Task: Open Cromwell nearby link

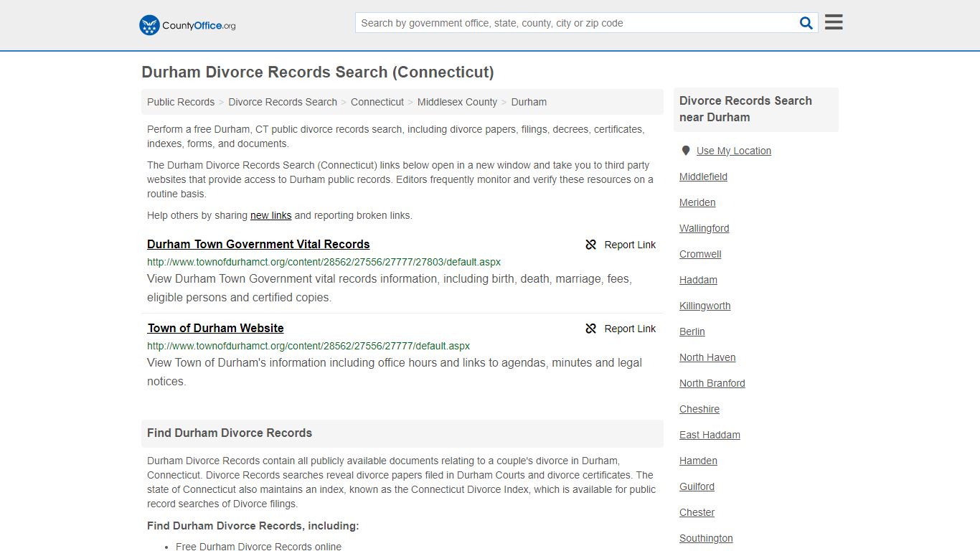Action: [700, 254]
